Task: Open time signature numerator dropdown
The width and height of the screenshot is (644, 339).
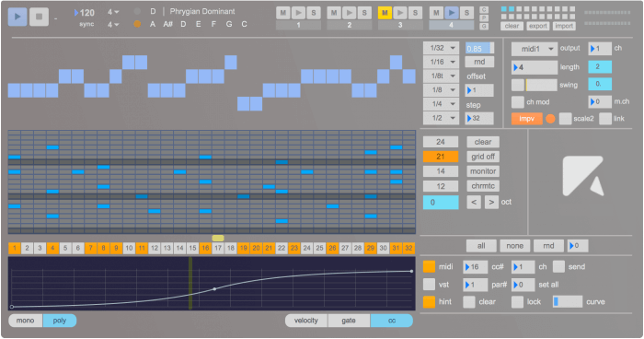Action: coord(113,12)
